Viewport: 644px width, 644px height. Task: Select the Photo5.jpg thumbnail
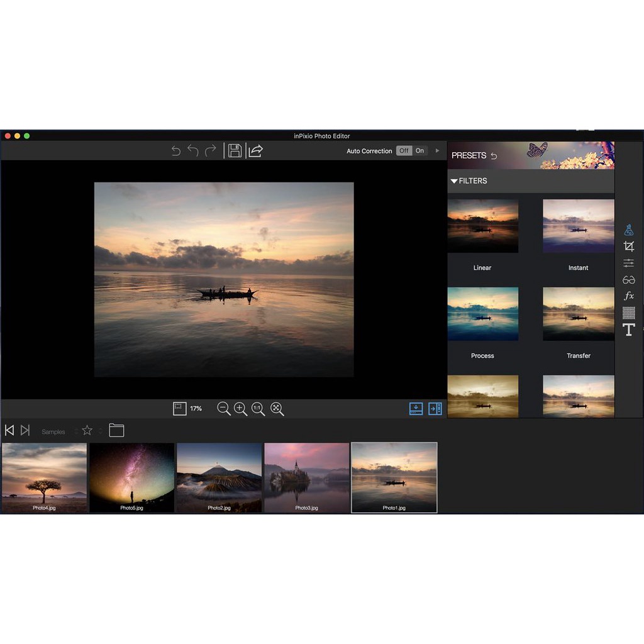131,477
